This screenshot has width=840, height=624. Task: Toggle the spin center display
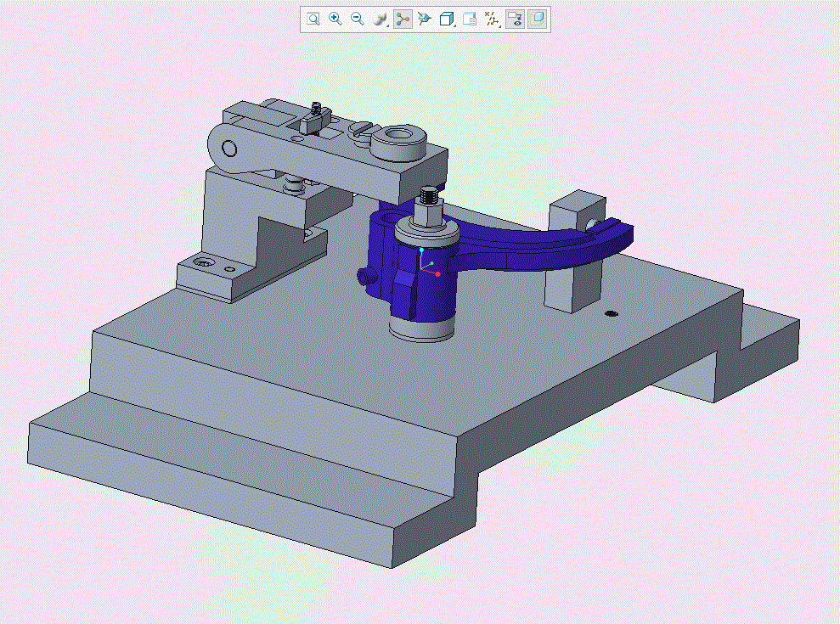403,20
